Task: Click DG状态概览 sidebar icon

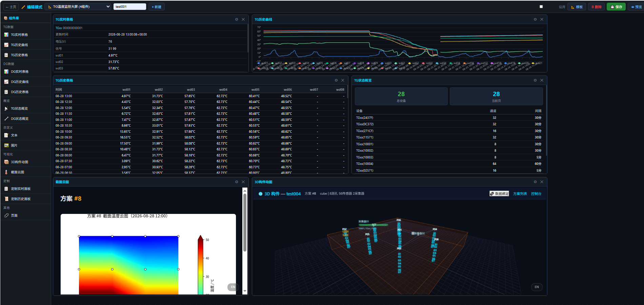Action: pos(6,119)
